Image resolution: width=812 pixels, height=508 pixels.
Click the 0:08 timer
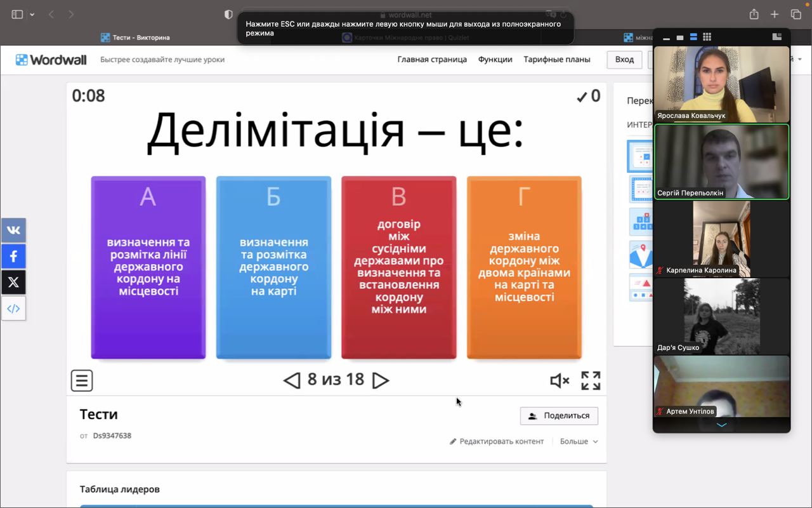pos(88,96)
